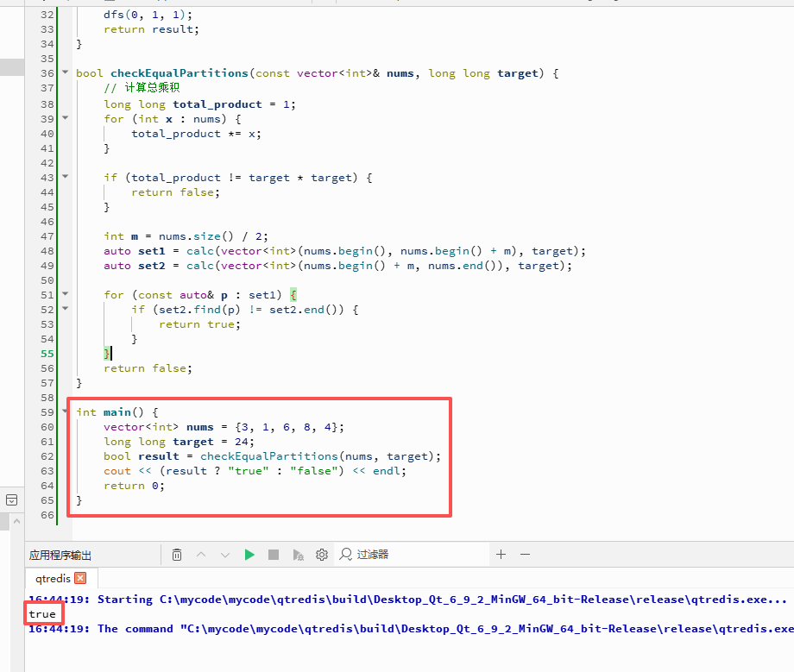The width and height of the screenshot is (794, 672).
Task: Click 'return 0;' on line 64
Action: pyautogui.click(x=134, y=486)
